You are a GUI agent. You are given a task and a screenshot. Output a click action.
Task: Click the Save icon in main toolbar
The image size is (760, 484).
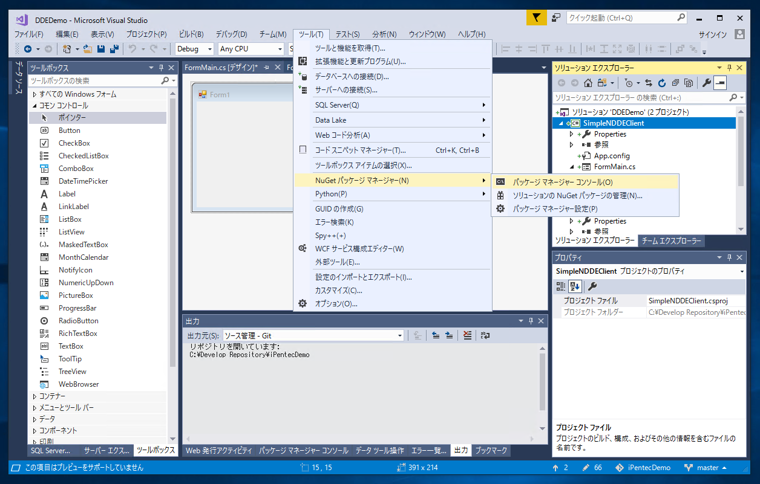(x=101, y=49)
